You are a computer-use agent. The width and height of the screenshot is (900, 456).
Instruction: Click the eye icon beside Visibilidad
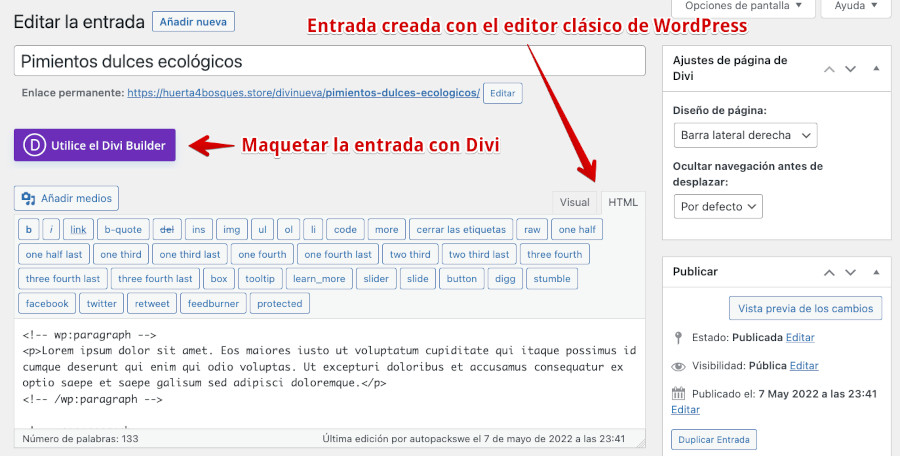(678, 366)
